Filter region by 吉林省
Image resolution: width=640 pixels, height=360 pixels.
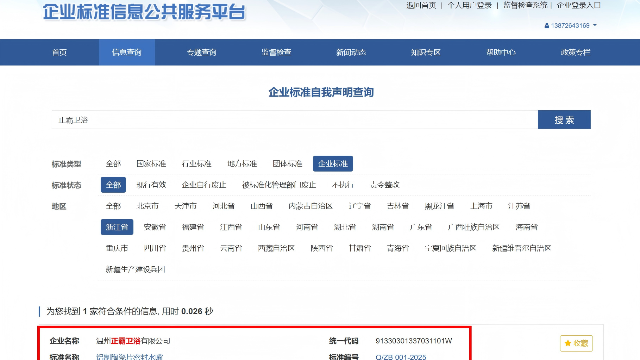[x=398, y=206]
